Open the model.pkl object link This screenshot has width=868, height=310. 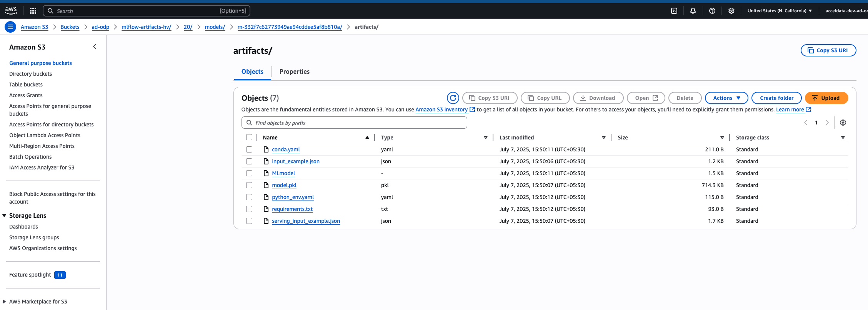[284, 185]
